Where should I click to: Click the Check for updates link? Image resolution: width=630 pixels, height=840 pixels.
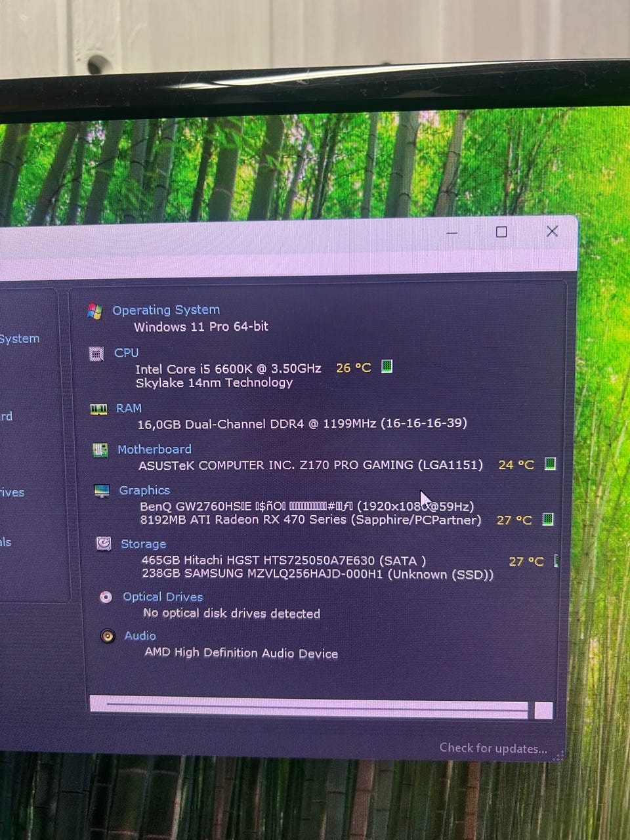coord(493,748)
